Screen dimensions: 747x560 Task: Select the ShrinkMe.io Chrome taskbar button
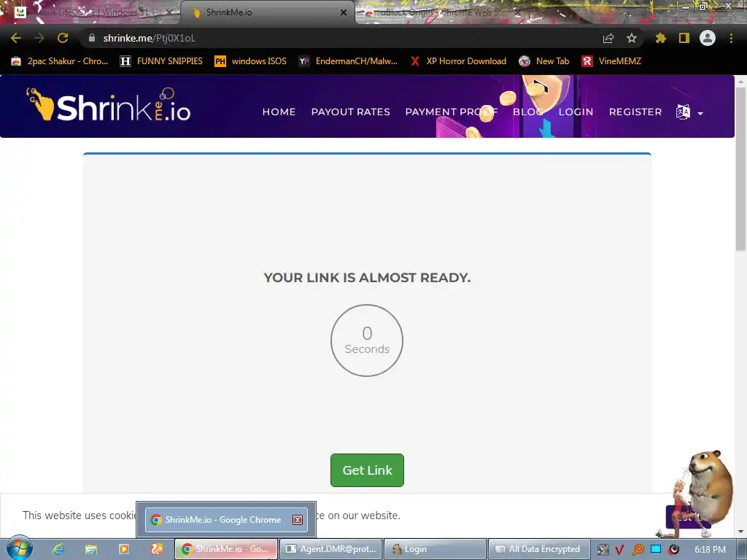tap(226, 549)
